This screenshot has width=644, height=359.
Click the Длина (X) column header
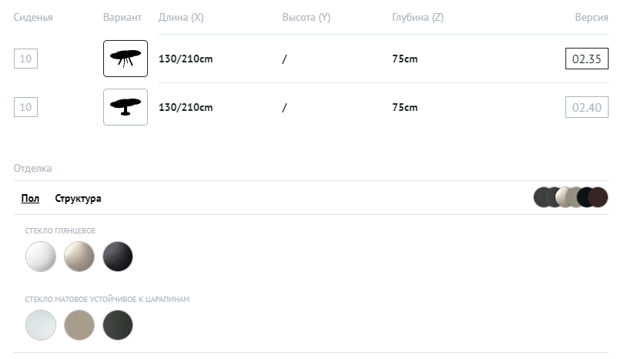[181, 17]
